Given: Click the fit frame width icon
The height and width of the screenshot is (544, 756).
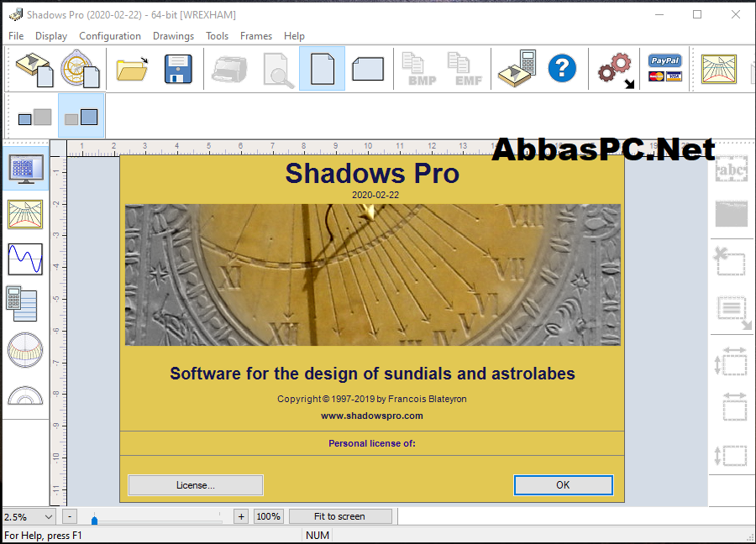Looking at the screenshot, I should point(734,406).
